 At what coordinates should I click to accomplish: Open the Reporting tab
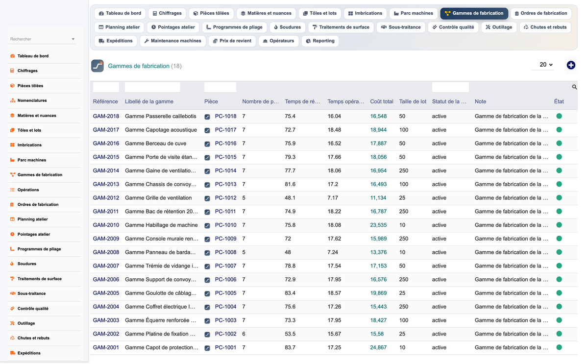click(320, 41)
